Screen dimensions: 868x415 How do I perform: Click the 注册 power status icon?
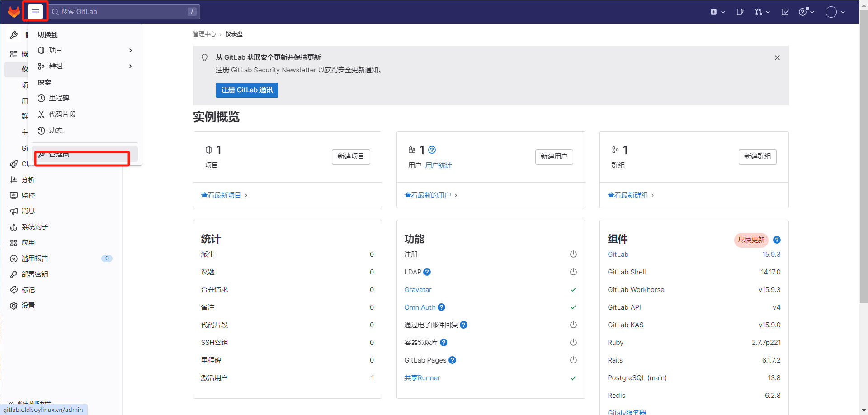[x=573, y=254]
